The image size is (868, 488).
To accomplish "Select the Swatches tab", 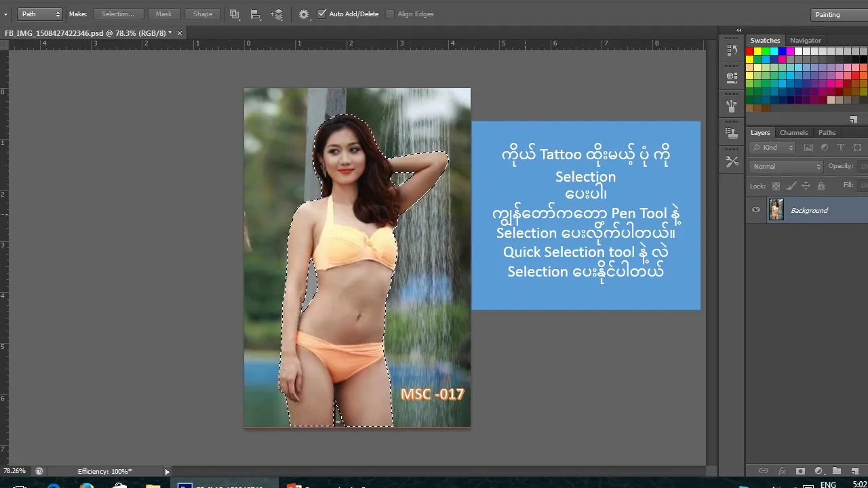I will 766,41.
